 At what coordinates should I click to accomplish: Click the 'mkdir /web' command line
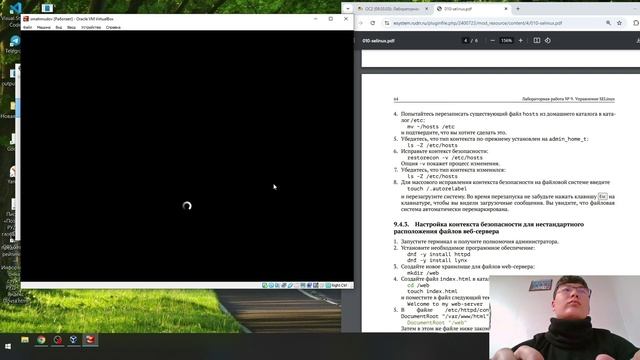click(x=423, y=273)
